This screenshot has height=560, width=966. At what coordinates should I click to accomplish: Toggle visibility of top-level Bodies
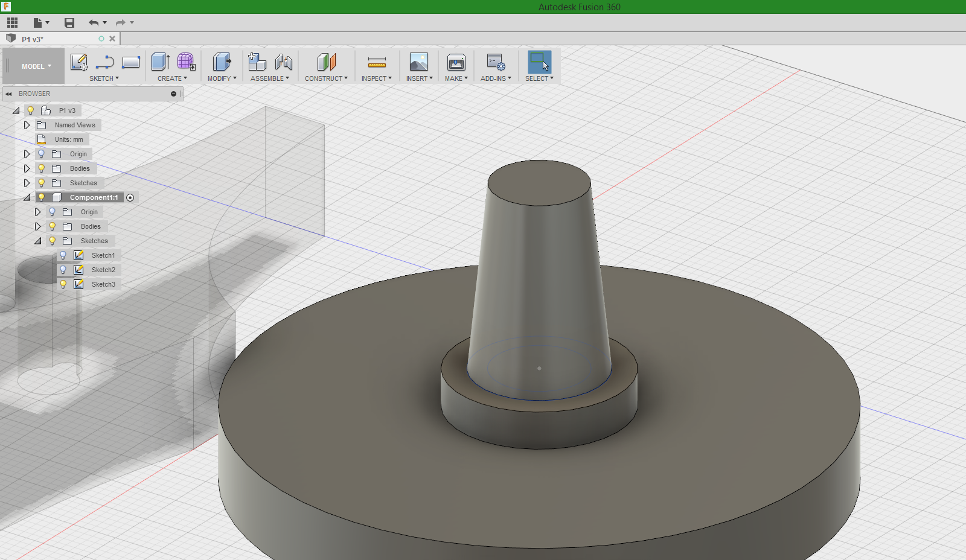[41, 168]
